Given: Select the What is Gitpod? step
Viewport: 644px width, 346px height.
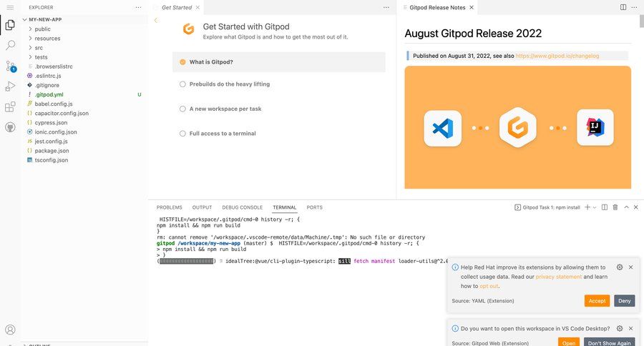Looking at the screenshot, I should click(x=279, y=62).
